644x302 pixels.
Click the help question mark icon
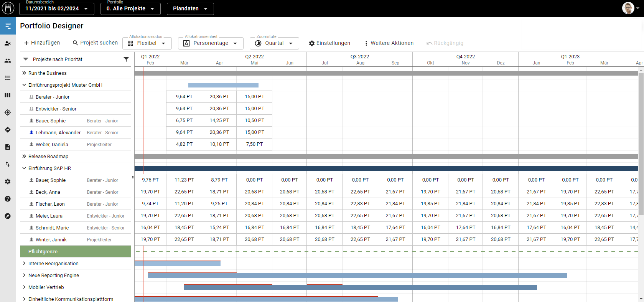[8, 199]
